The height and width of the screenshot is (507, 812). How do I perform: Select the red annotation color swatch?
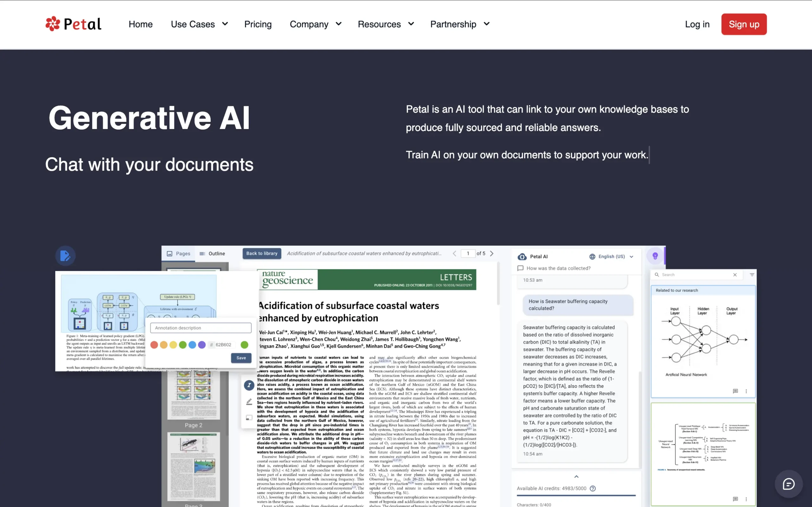click(154, 345)
